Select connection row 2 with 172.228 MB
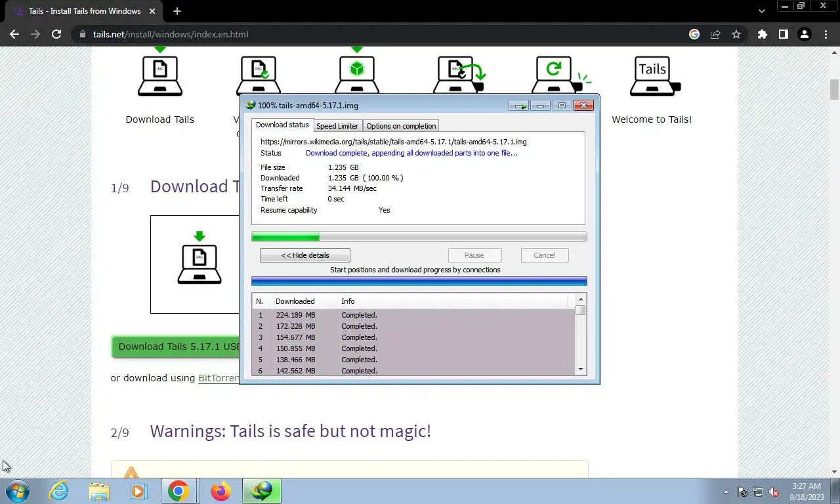Viewport: 840px width, 504px height. click(x=413, y=326)
